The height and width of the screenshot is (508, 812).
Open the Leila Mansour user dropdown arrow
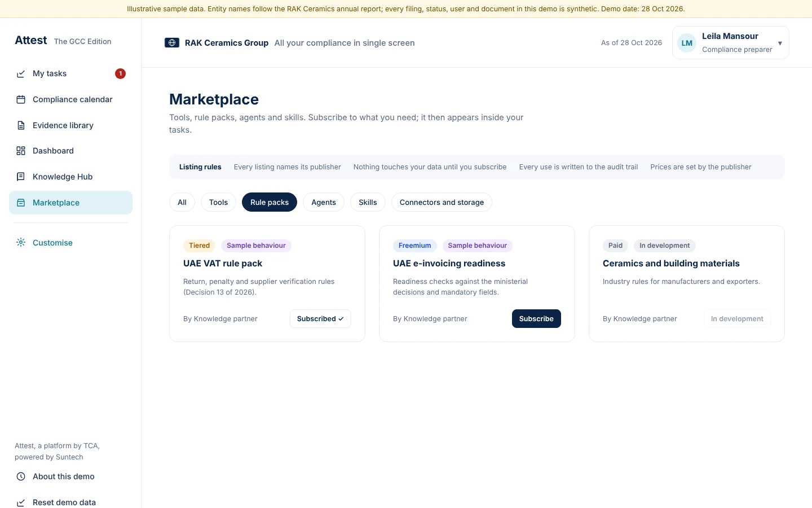[x=780, y=43]
